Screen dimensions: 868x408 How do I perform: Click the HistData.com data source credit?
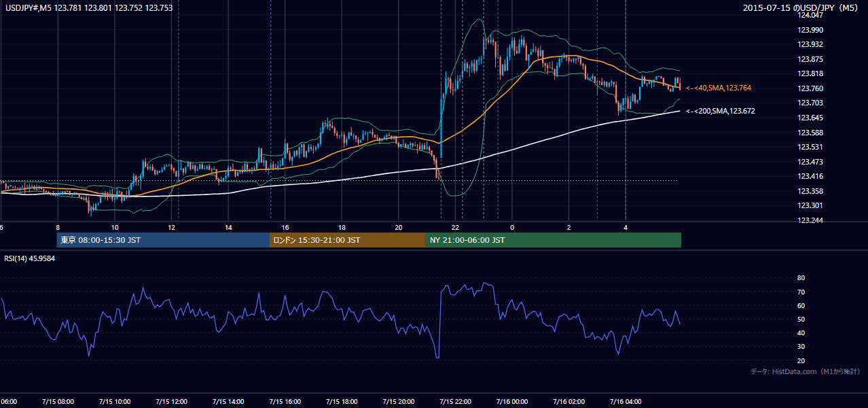click(x=806, y=371)
